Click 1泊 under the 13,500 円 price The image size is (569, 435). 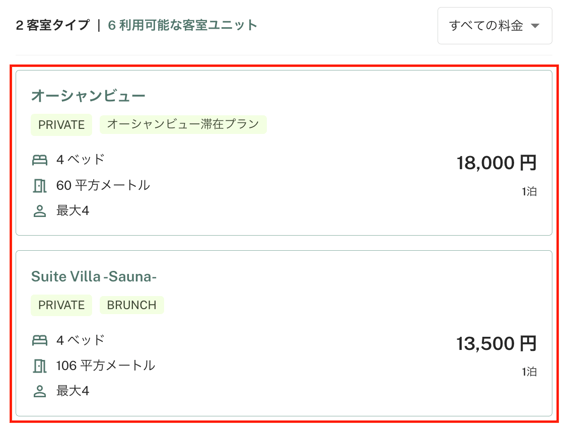tap(529, 372)
